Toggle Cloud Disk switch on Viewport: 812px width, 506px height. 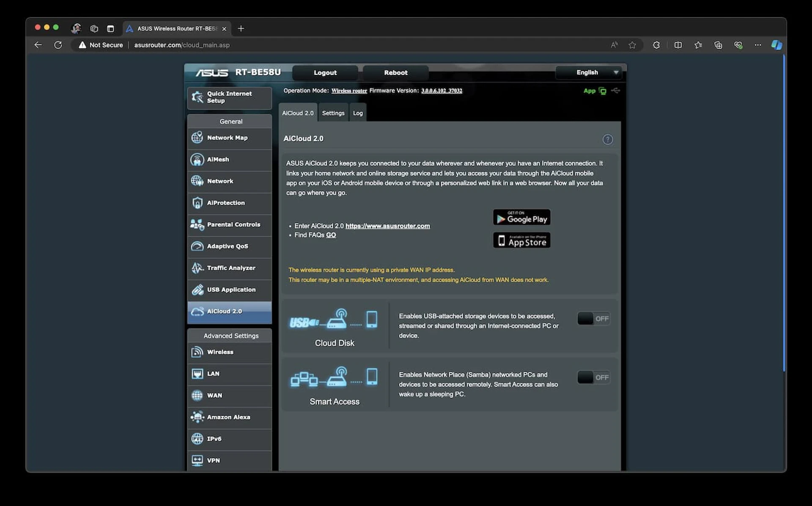[x=594, y=319]
